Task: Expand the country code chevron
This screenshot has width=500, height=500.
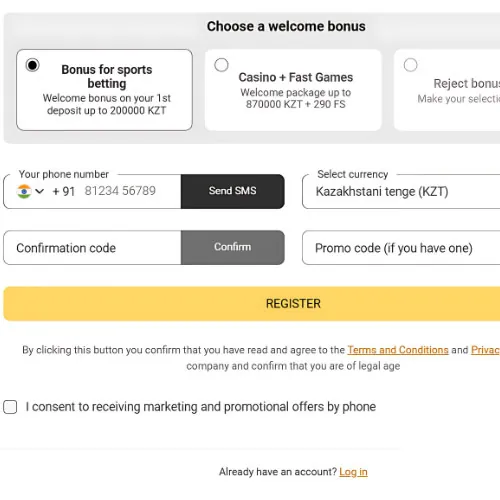Action: [40, 191]
